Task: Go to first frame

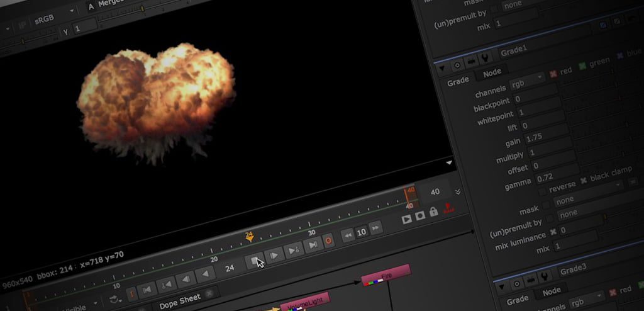Action: click(x=147, y=290)
